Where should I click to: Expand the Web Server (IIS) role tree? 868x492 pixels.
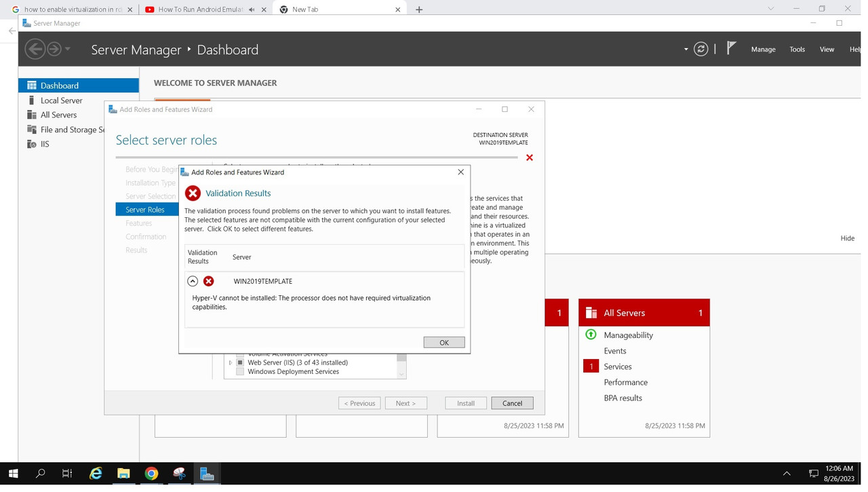click(x=230, y=362)
